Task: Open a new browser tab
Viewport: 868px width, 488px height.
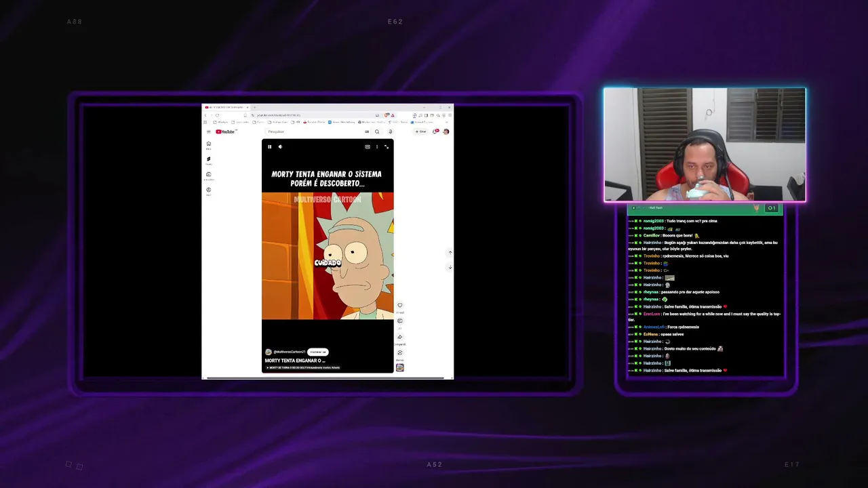Action: 254,107
